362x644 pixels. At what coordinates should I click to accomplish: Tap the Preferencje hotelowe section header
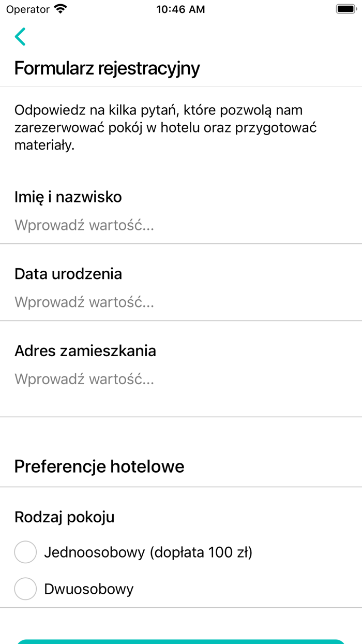click(99, 466)
